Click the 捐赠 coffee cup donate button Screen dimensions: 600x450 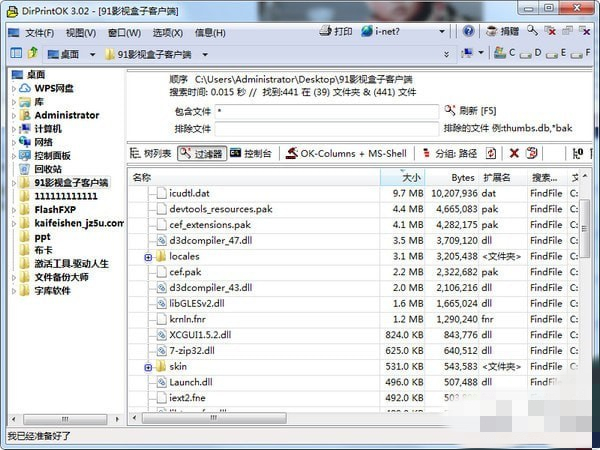click(x=502, y=31)
